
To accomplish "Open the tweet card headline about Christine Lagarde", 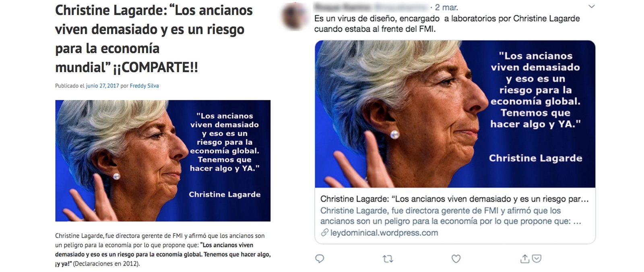I will (x=454, y=199).
